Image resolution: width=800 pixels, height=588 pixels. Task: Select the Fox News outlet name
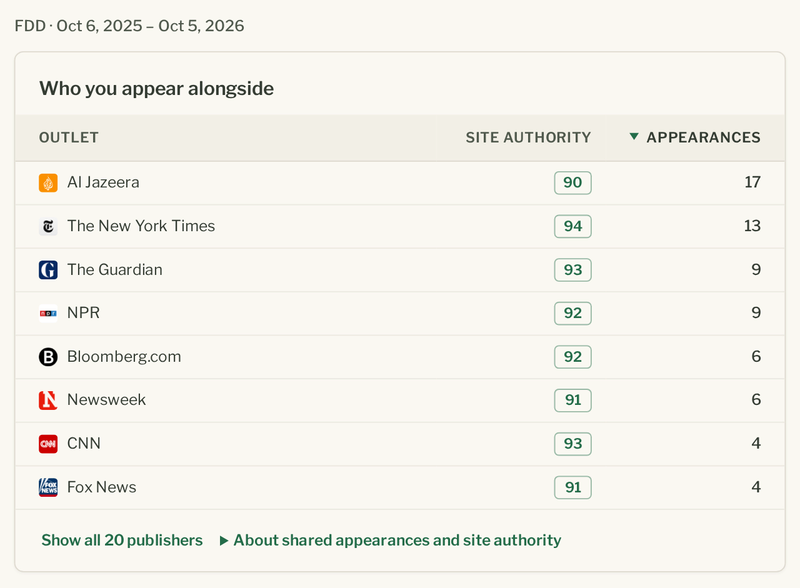tap(102, 487)
